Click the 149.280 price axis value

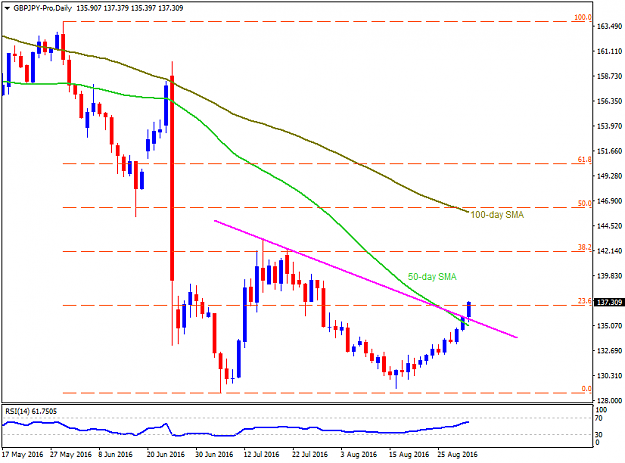[x=609, y=176]
